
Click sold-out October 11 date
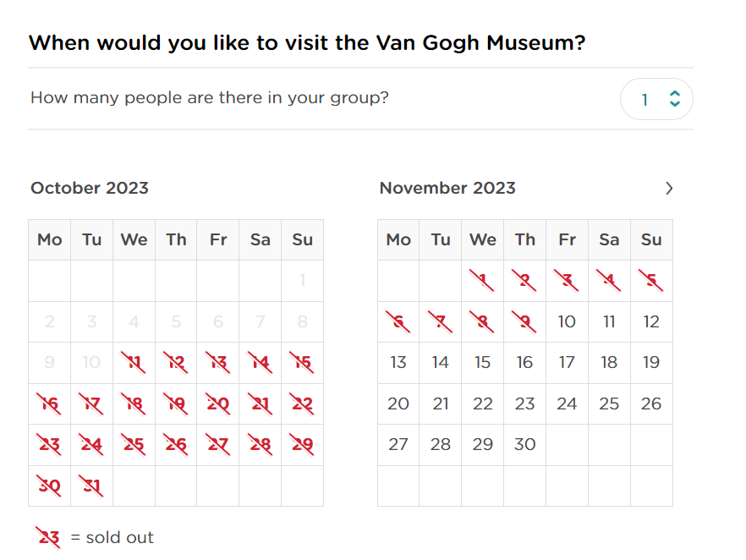coord(134,363)
